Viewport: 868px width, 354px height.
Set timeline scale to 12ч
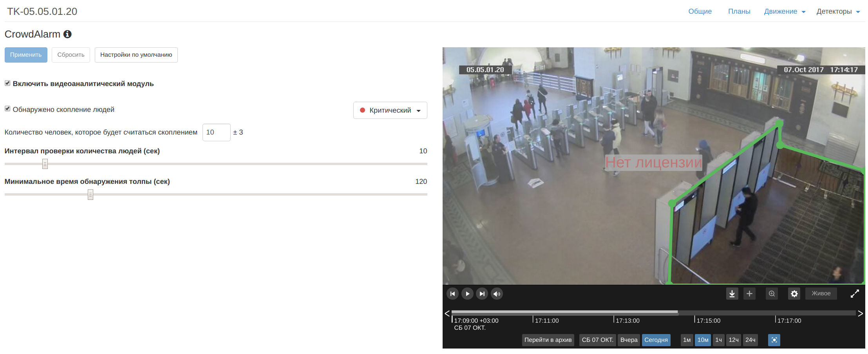pyautogui.click(x=734, y=340)
